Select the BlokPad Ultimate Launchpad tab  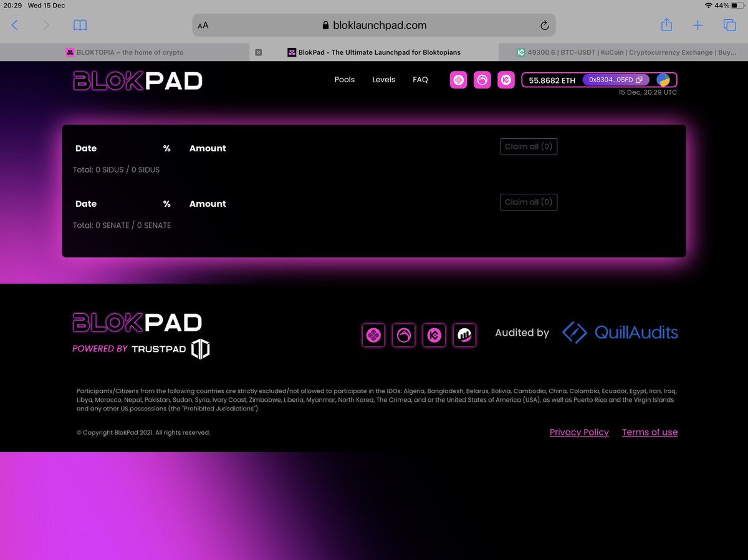tap(374, 52)
